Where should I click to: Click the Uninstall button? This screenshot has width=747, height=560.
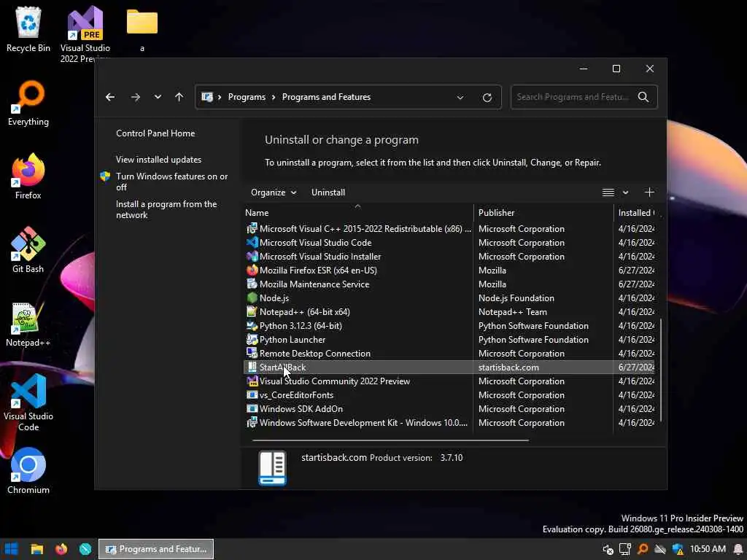click(328, 192)
